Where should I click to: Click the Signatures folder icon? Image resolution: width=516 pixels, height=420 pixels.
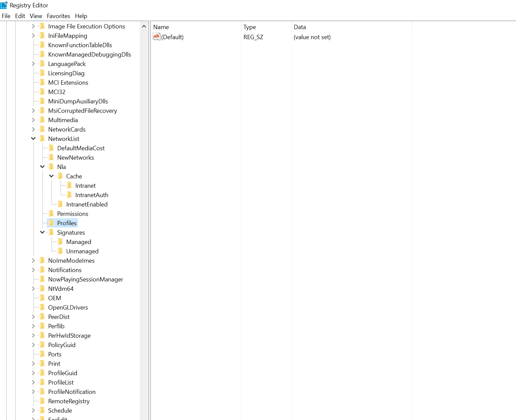point(51,232)
